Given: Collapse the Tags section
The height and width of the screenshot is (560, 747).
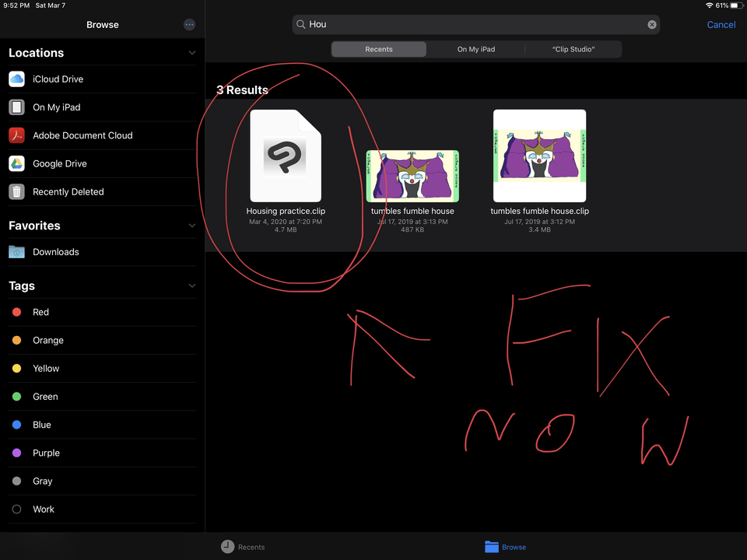Looking at the screenshot, I should (192, 286).
